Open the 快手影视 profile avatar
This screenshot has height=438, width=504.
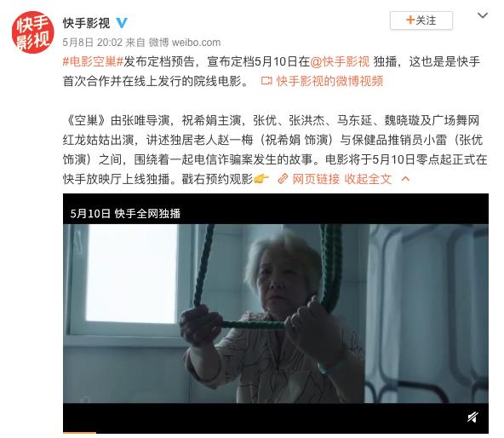33,32
